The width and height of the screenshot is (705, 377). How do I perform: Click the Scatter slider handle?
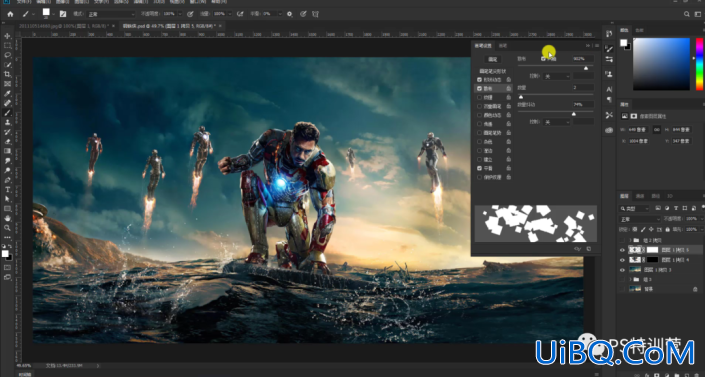[x=585, y=68]
